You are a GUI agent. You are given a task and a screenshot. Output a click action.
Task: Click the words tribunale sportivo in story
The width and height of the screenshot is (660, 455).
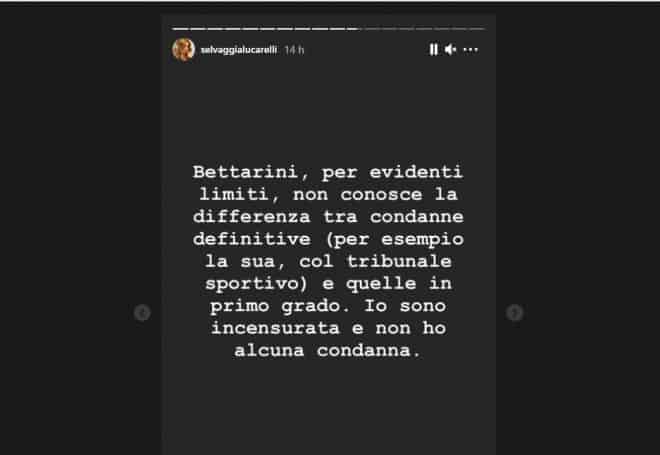(328, 272)
